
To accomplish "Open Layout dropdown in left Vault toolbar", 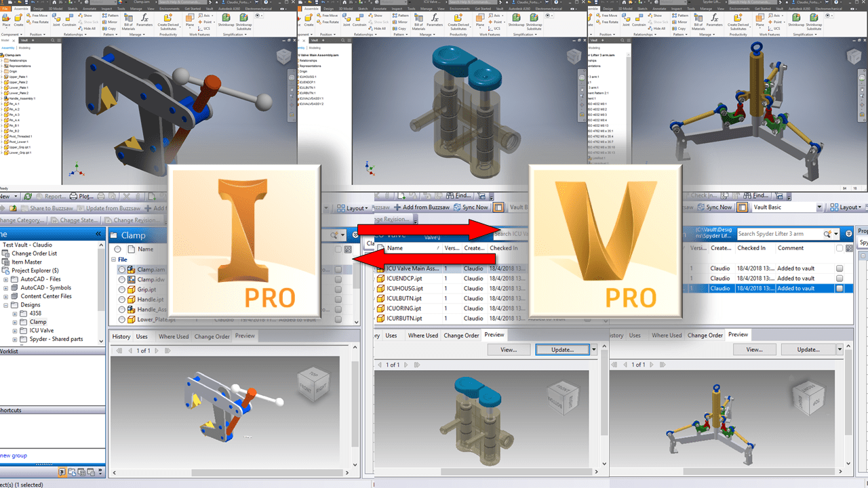I will pyautogui.click(x=353, y=208).
